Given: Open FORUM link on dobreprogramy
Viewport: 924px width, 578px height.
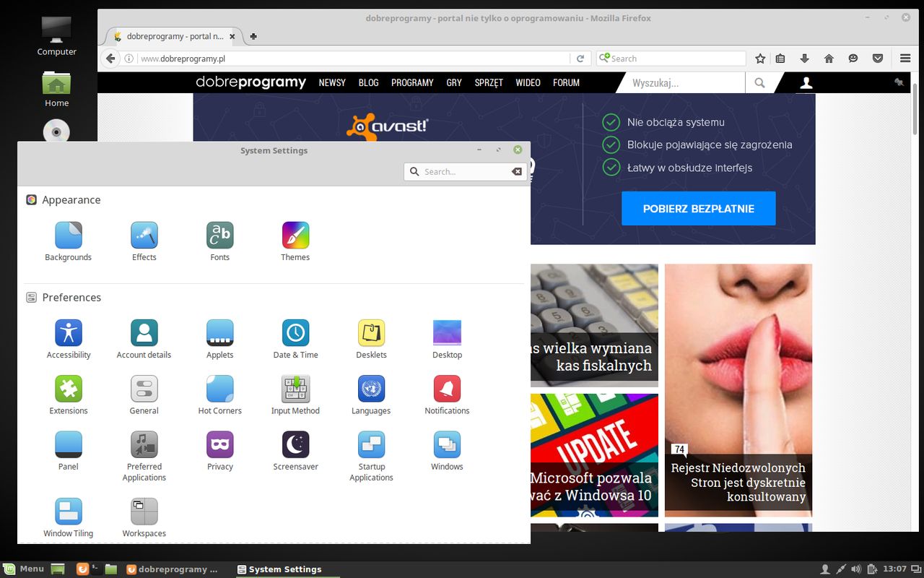Looking at the screenshot, I should (566, 82).
